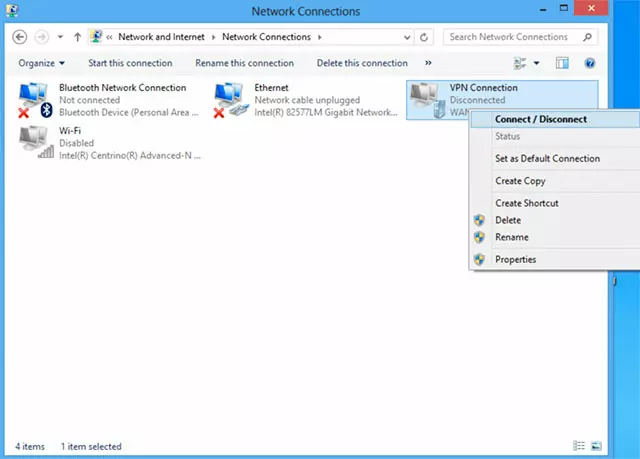
Task: Click the Search Network Connections field
Action: pyautogui.click(x=510, y=37)
